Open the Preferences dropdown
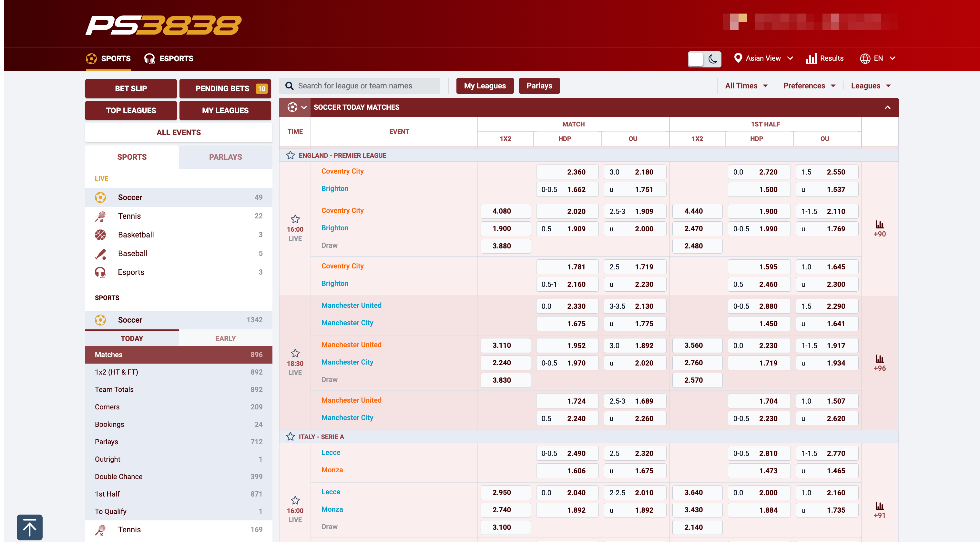Image resolution: width=980 pixels, height=542 pixels. click(809, 86)
